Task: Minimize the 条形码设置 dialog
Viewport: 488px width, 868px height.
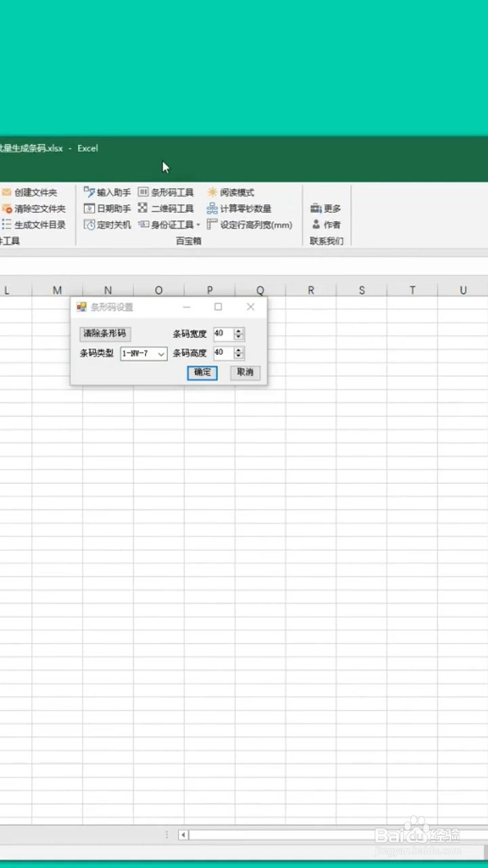Action: (187, 307)
